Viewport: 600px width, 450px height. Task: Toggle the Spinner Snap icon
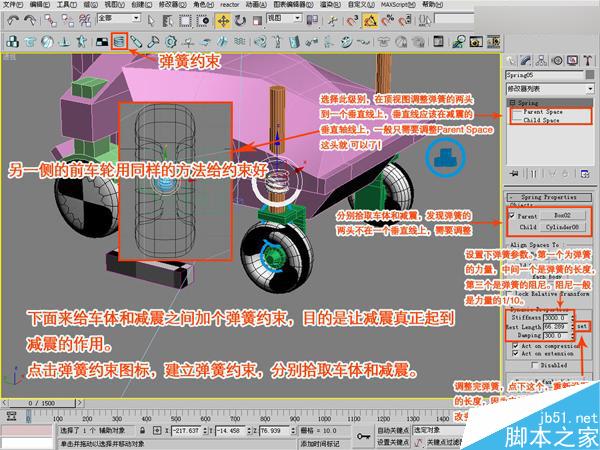[x=404, y=20]
